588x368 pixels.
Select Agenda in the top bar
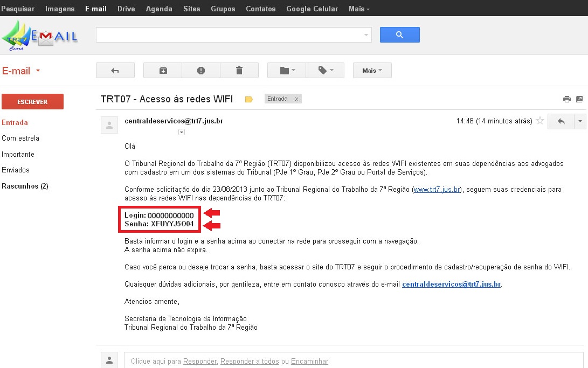coord(159,9)
